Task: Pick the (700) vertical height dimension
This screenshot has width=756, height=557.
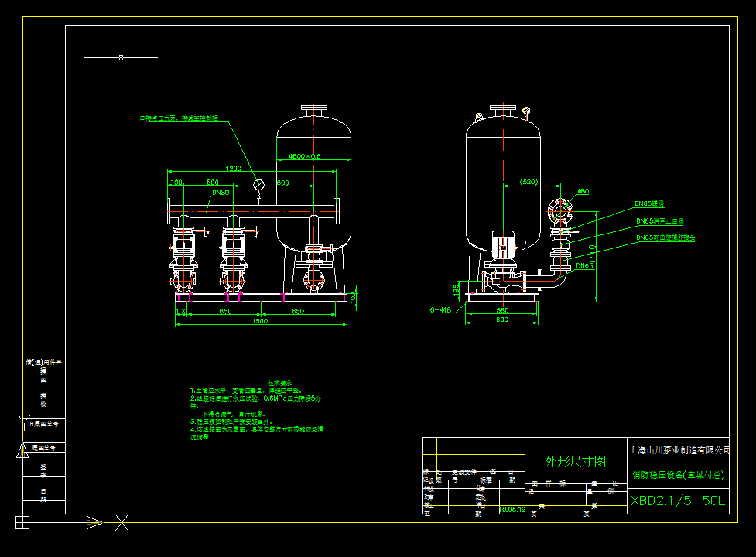Action: pos(592,254)
